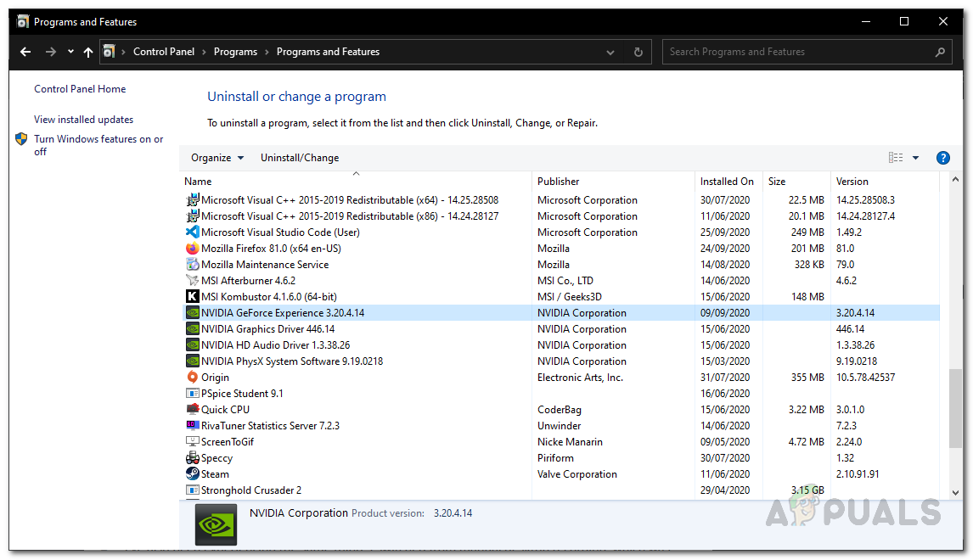Click the Search Programs and Features box
The image size is (973, 560).
coord(798,52)
